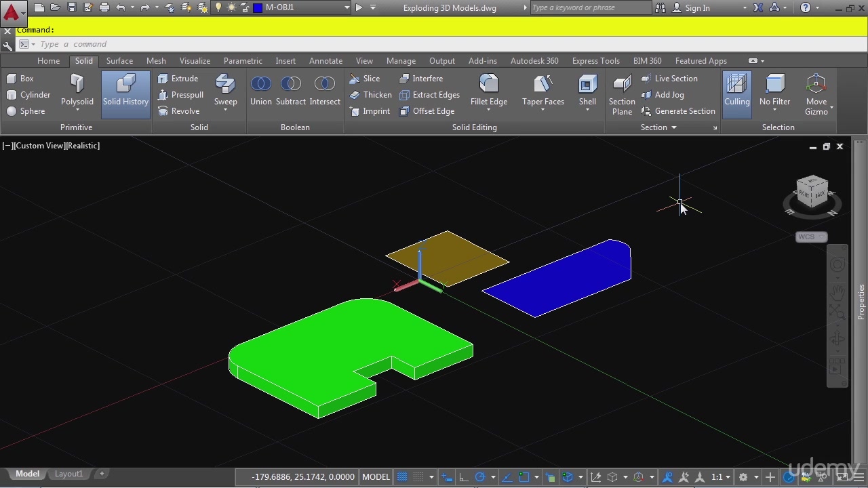The height and width of the screenshot is (488, 868).
Task: Click the blue M-OBJ1 layer color swatch
Action: [x=258, y=8]
